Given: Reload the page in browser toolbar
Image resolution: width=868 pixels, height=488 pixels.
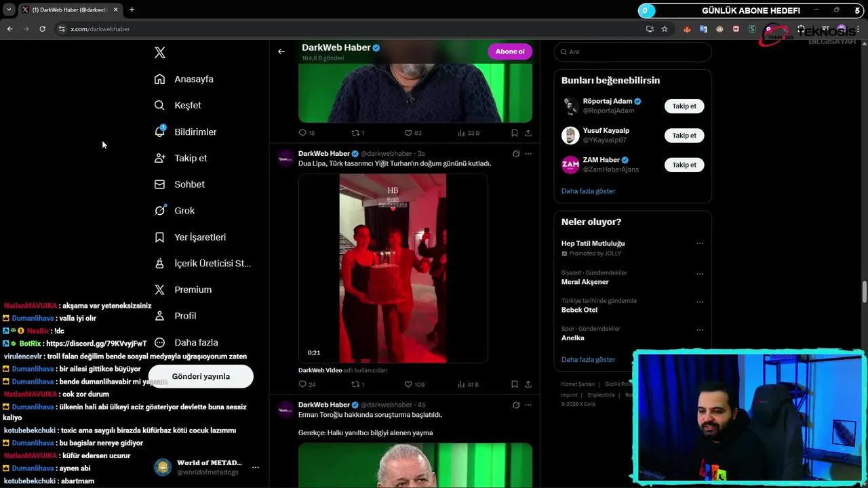Looking at the screenshot, I should click(x=42, y=29).
